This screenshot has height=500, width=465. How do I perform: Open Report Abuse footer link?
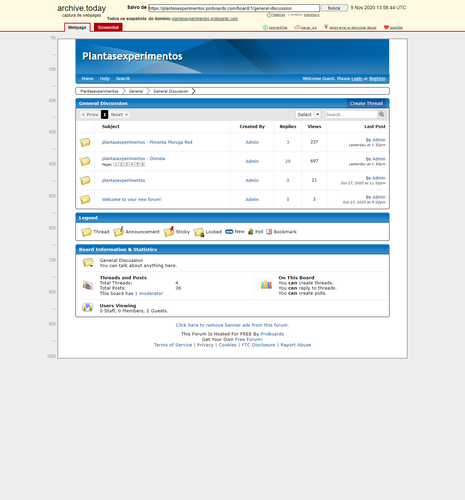296,345
